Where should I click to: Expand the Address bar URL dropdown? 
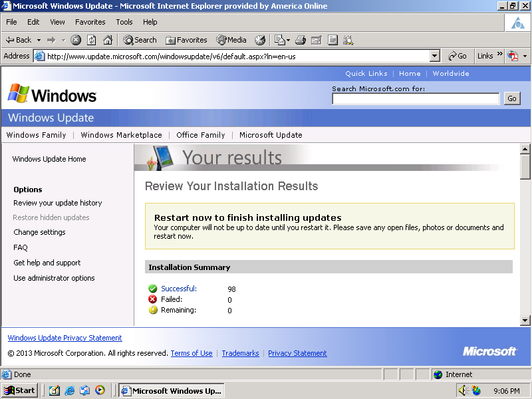click(435, 56)
